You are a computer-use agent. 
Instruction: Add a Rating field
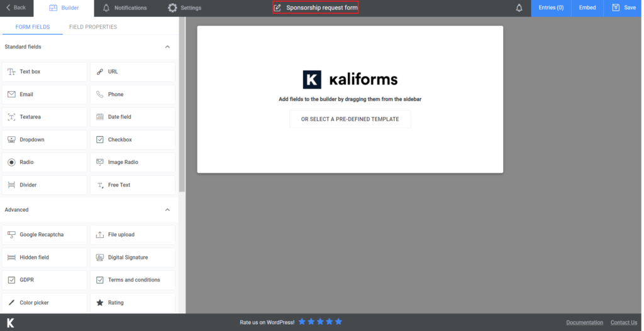133,303
